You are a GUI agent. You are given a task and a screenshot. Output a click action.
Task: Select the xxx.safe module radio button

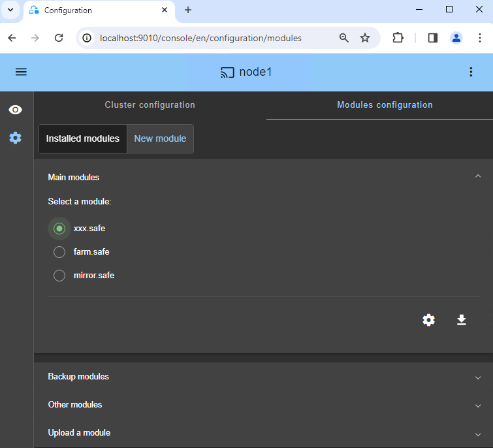pyautogui.click(x=59, y=229)
